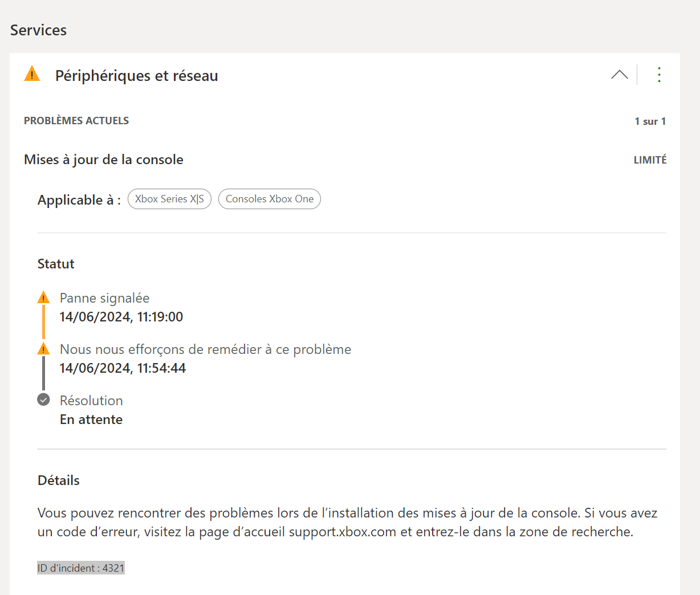Click the 14/06/2024, 11:54:44 timestamp
Viewport: 700px width, 595px height.
coord(123,368)
